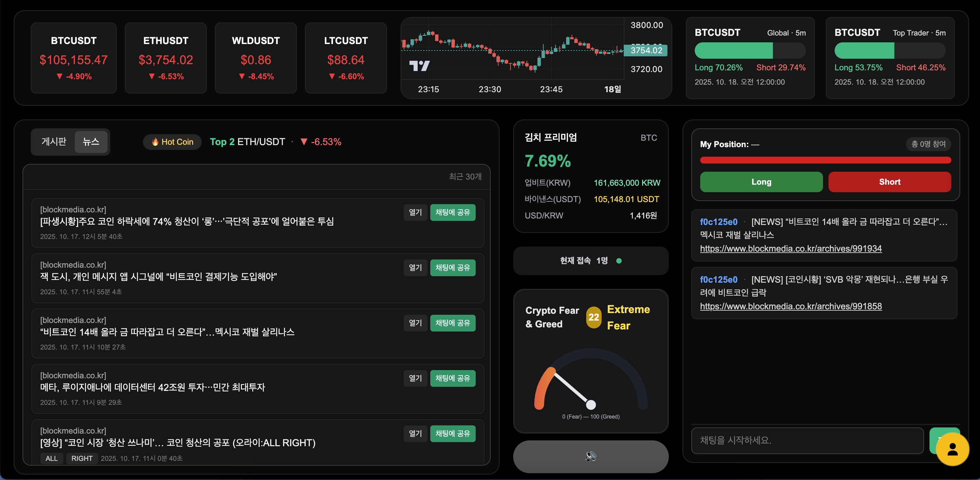Select the 뉴스 tab
980x480 pixels.
(x=91, y=142)
